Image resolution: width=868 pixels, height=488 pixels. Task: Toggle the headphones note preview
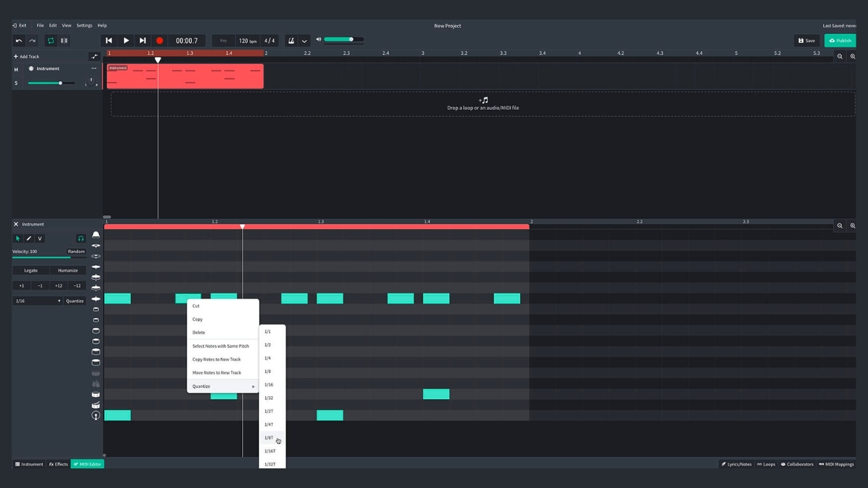click(x=81, y=239)
